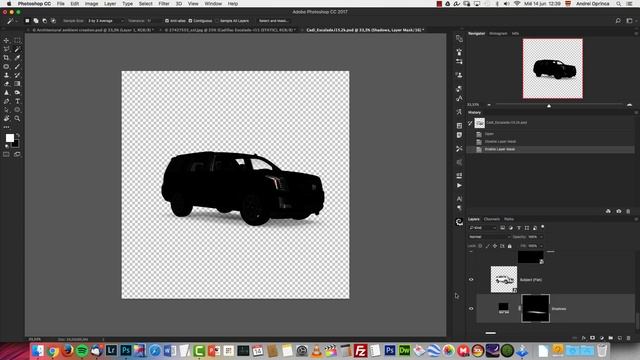Click the foreground color swatch

tap(9, 138)
